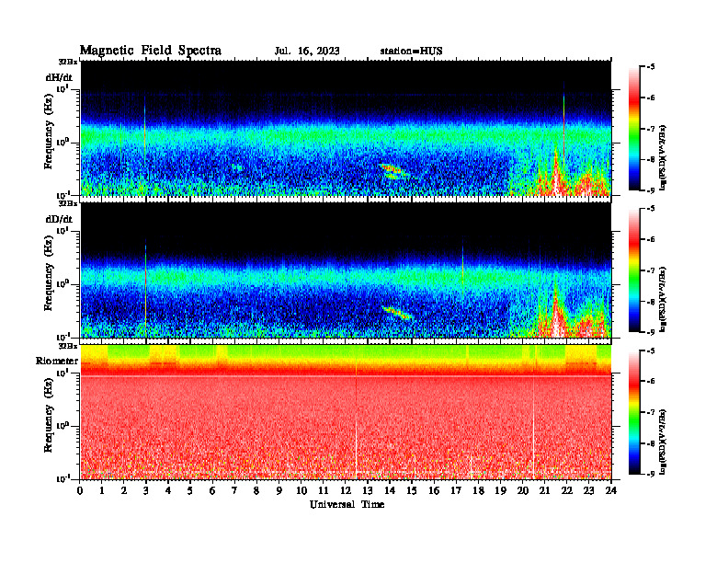728x563 pixels.
Task: Click the 14 UT wave burst in dH/dt
Action: (x=393, y=171)
